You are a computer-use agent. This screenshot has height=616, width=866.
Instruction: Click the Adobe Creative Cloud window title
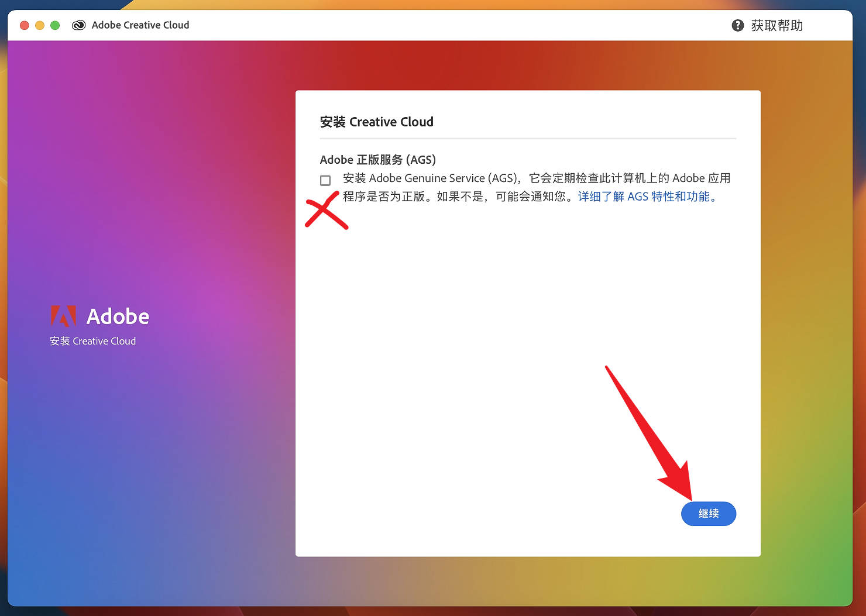tap(140, 25)
